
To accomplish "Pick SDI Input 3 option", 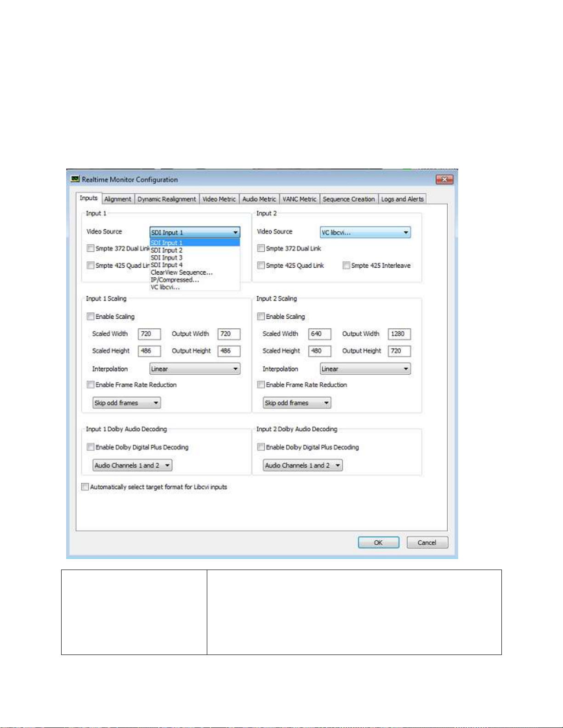I will point(195,257).
